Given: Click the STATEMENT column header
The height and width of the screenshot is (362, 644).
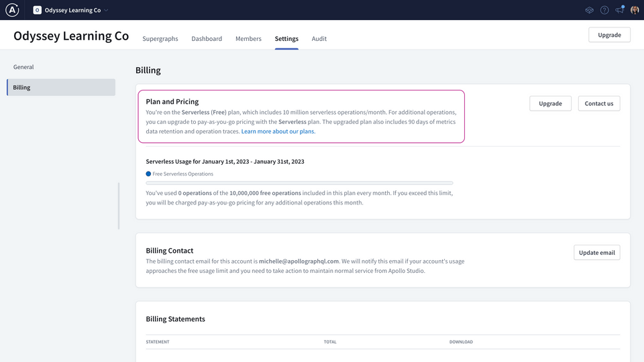Looking at the screenshot, I should pyautogui.click(x=157, y=342).
